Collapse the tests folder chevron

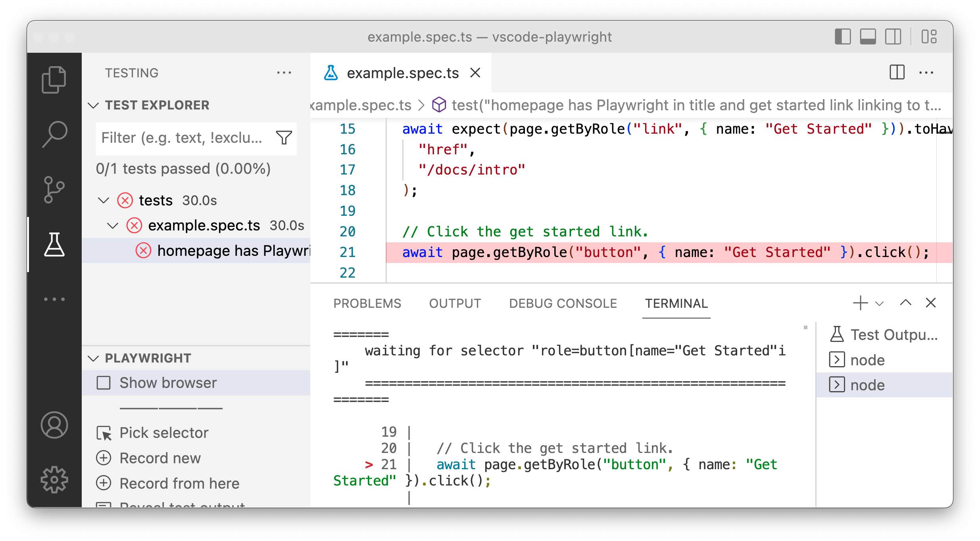(104, 200)
